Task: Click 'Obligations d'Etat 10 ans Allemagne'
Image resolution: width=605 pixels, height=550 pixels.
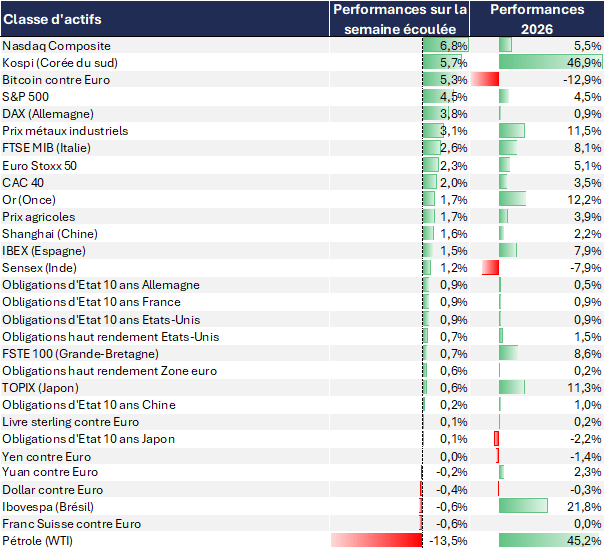Action: pos(101,284)
